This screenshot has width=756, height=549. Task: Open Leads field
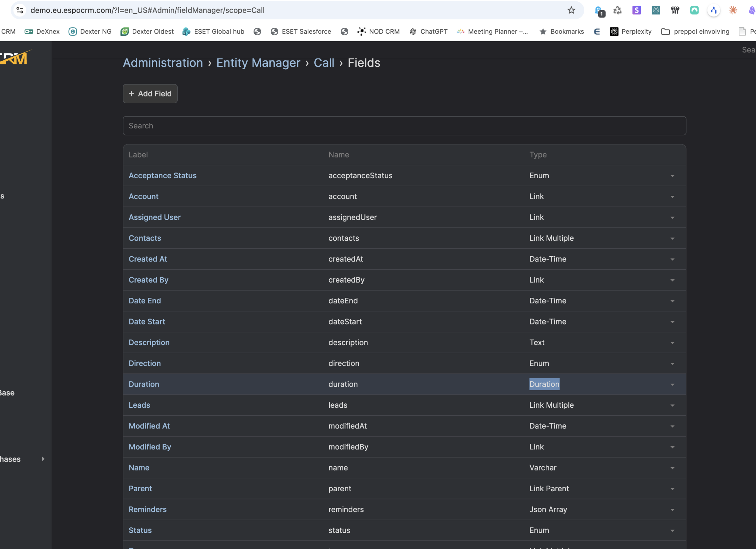click(x=139, y=405)
